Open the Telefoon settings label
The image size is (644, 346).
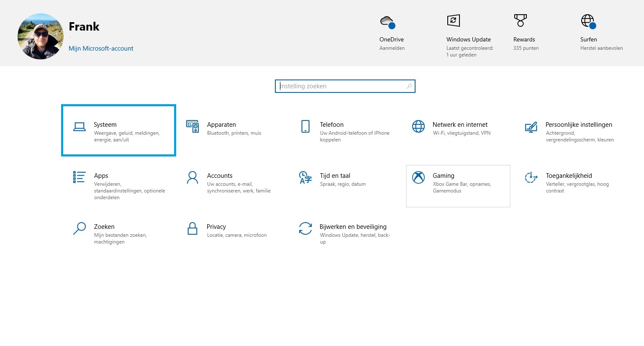point(331,125)
